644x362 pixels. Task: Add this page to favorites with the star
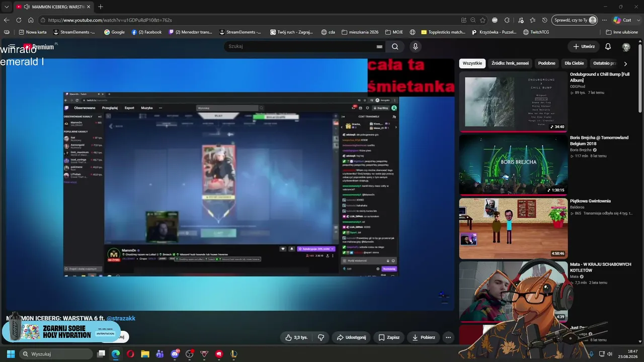[x=482, y=20]
